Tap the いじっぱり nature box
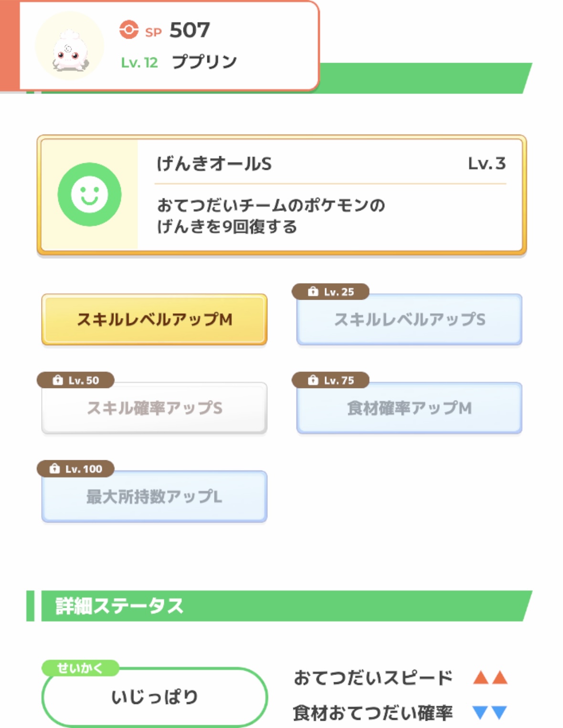 click(x=154, y=697)
